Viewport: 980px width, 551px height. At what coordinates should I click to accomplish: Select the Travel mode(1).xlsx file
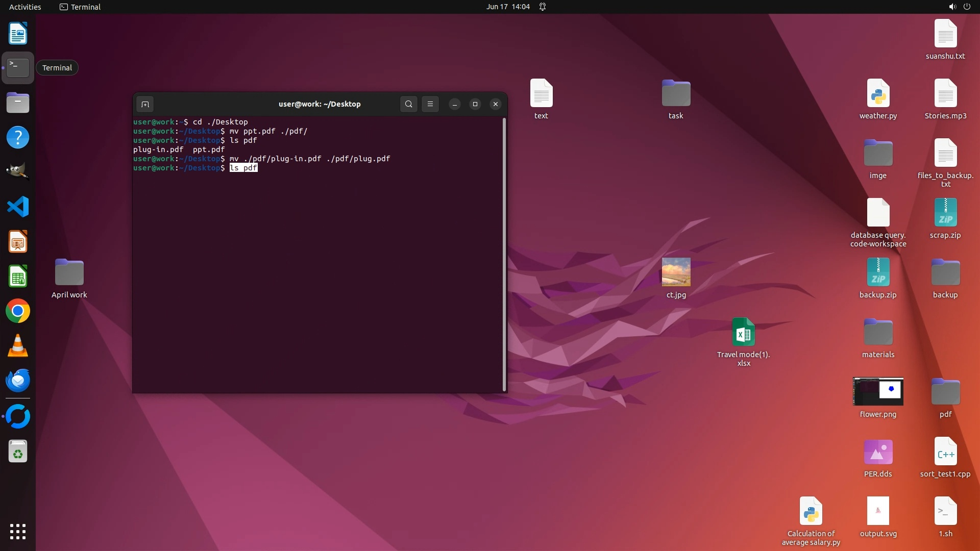click(x=743, y=332)
